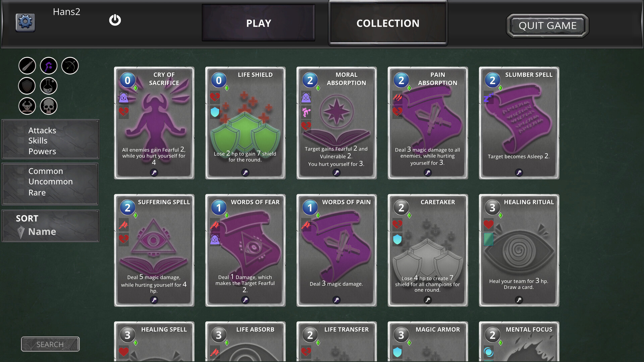Click the SEARCH field

tap(50, 344)
